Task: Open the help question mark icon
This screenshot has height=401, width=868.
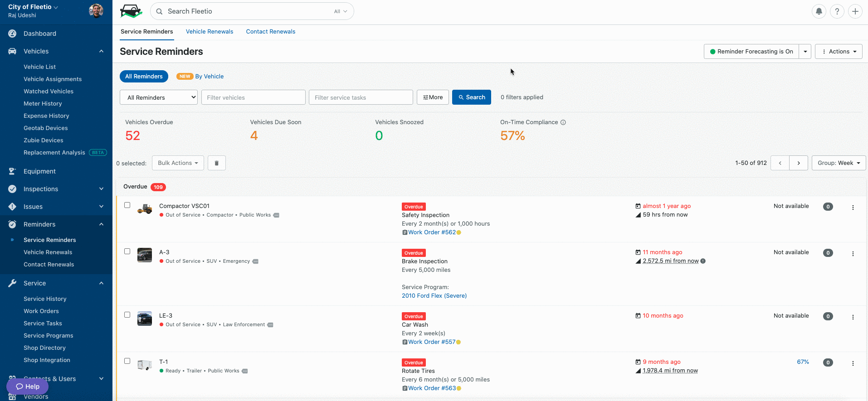Action: click(837, 11)
